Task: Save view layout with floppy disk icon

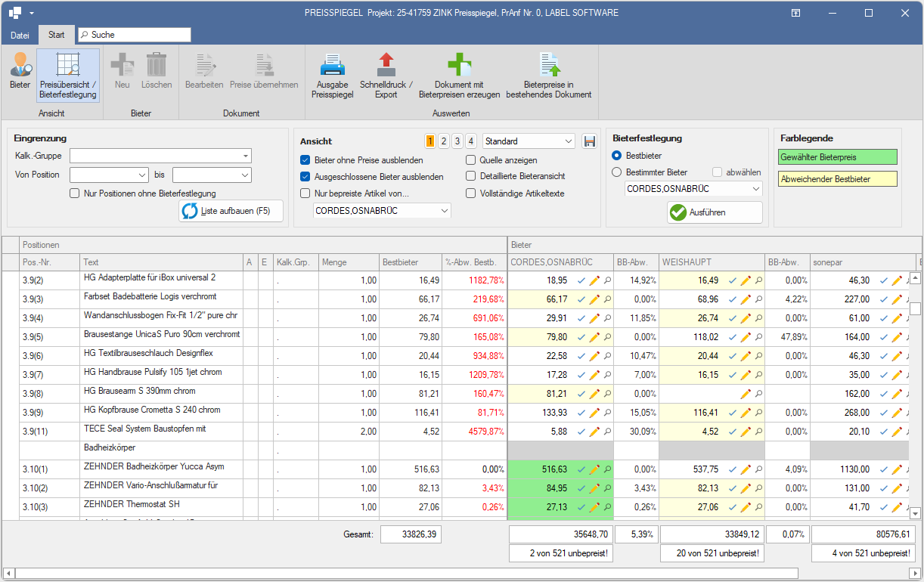Action: 589,141
